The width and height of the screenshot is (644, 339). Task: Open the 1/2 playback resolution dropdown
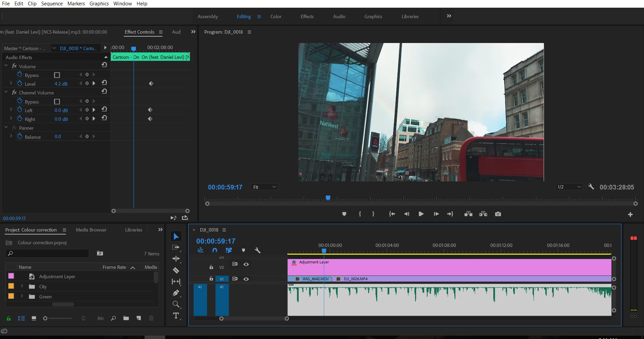(x=569, y=187)
